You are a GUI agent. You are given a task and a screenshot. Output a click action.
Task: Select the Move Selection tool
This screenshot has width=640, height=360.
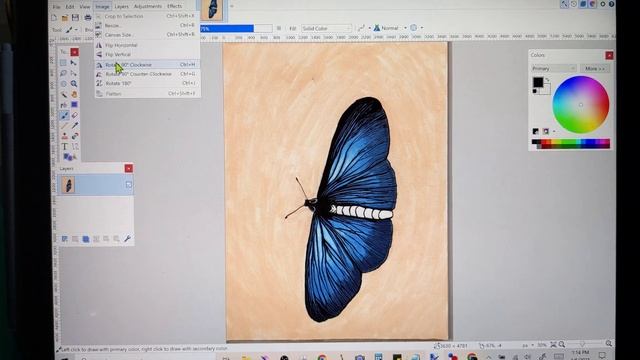(x=74, y=73)
